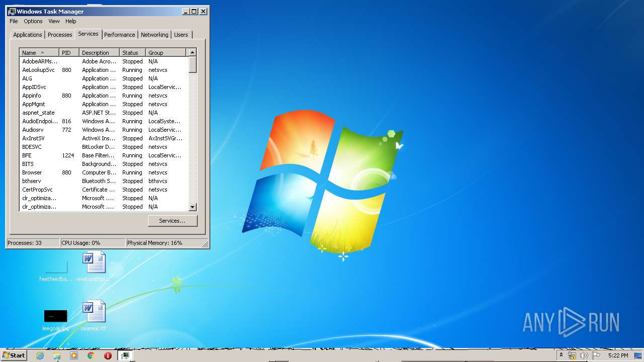Open Internet Explorer from the taskbar
The image size is (644, 362).
[x=40, y=355]
